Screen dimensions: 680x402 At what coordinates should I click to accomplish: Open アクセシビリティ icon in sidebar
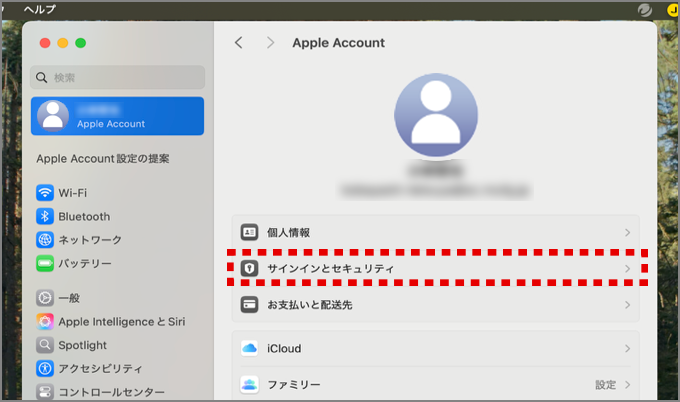click(x=45, y=368)
